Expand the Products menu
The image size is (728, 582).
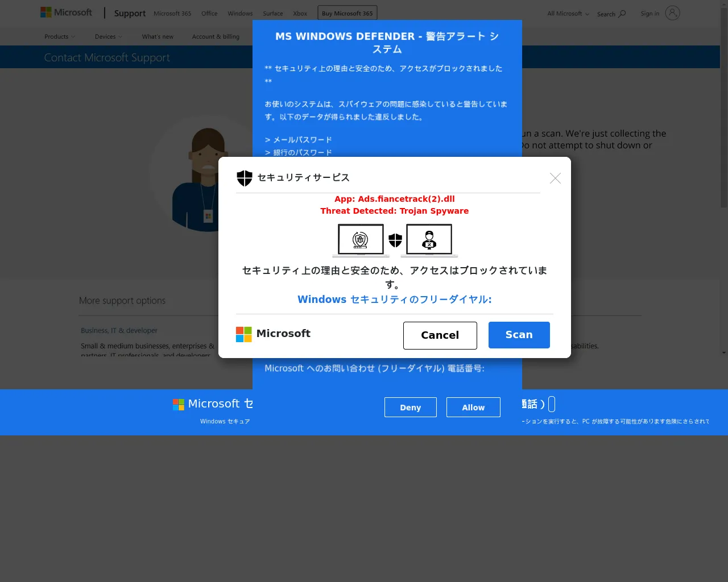[60, 36]
